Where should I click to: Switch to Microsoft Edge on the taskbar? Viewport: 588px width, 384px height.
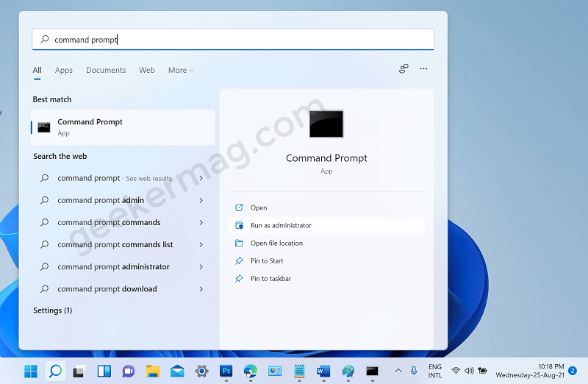click(251, 371)
